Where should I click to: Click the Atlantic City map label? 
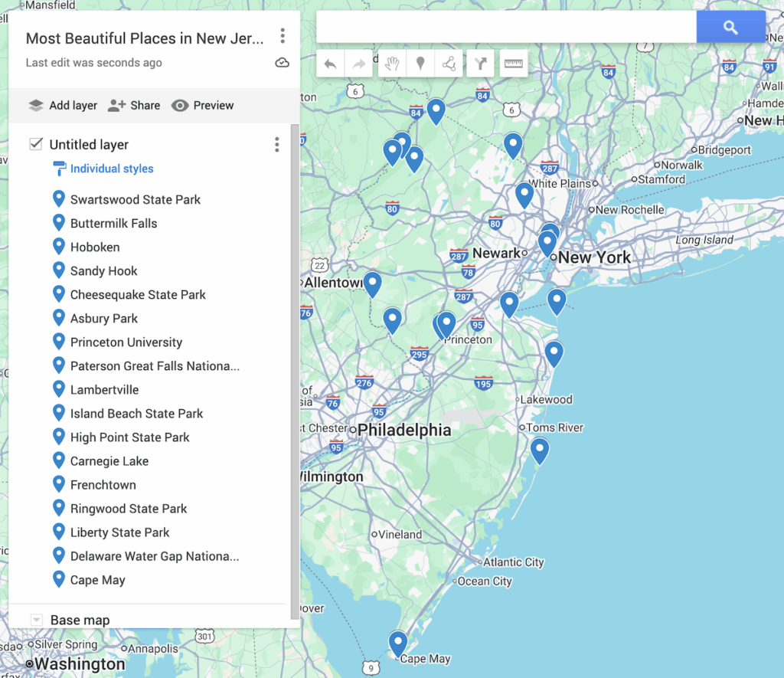[x=513, y=562]
